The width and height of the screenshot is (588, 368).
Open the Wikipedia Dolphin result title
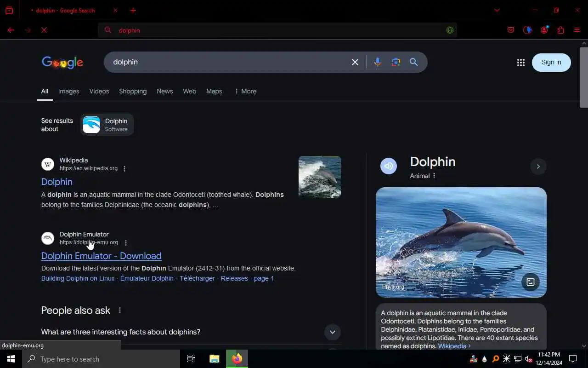pyautogui.click(x=57, y=182)
